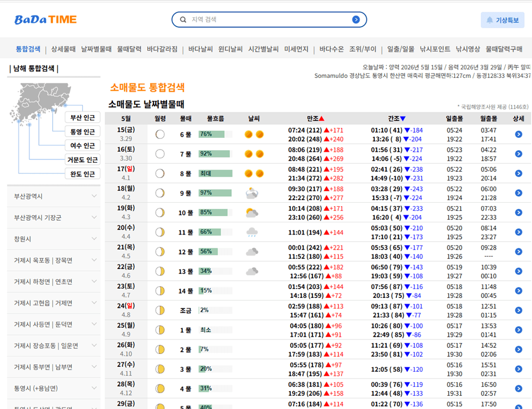This screenshot has height=409, width=532.
Task: Submit search with blue arrow button
Action: point(356,19)
